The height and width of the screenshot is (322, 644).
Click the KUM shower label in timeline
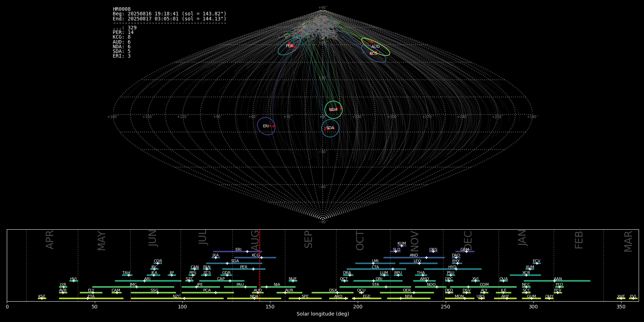pos(402,244)
